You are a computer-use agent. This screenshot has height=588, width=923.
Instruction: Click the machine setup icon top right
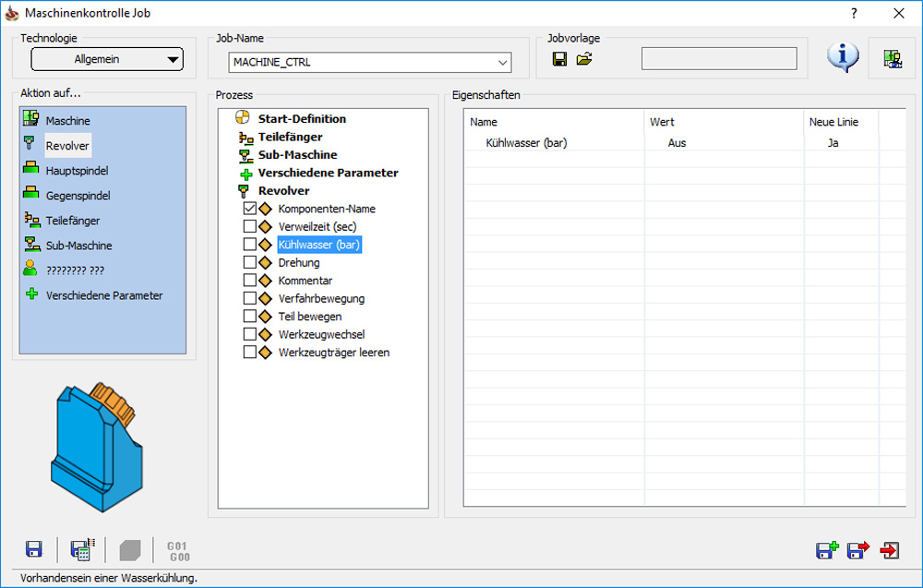coord(893,59)
